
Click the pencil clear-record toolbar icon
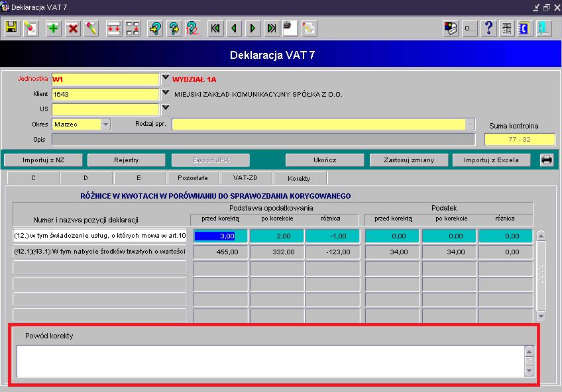(91, 28)
